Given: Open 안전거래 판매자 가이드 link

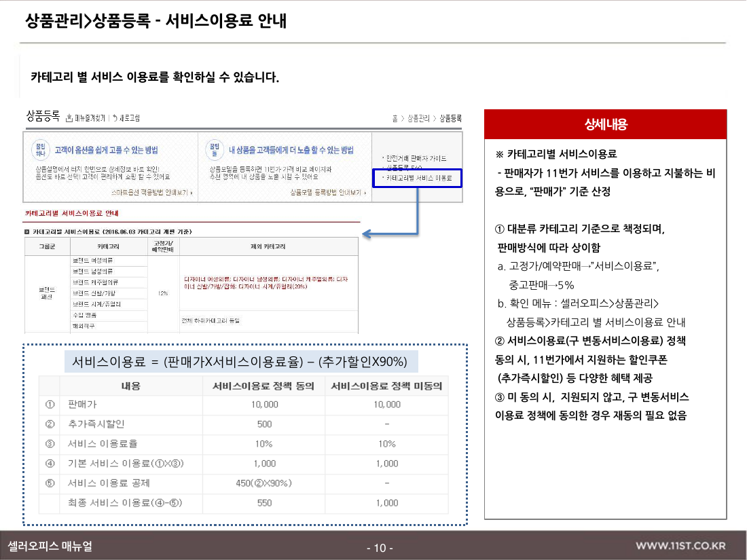Looking at the screenshot, I should 414,158.
